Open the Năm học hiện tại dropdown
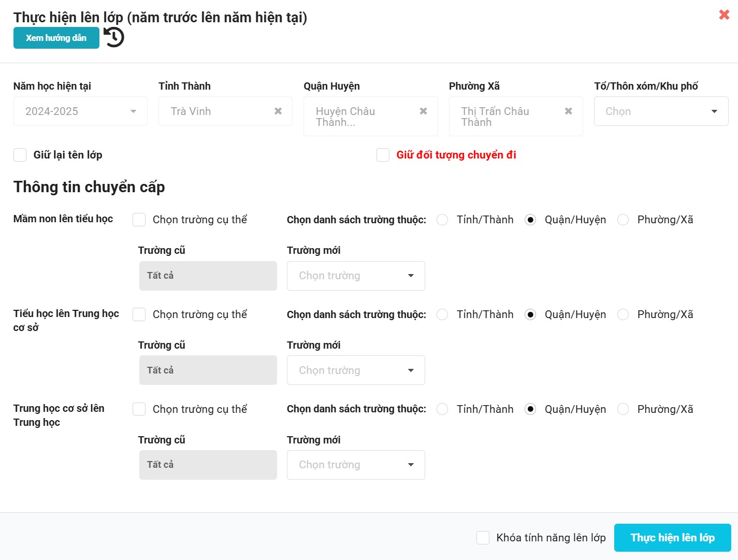The height and width of the screenshot is (560, 738). 80,111
